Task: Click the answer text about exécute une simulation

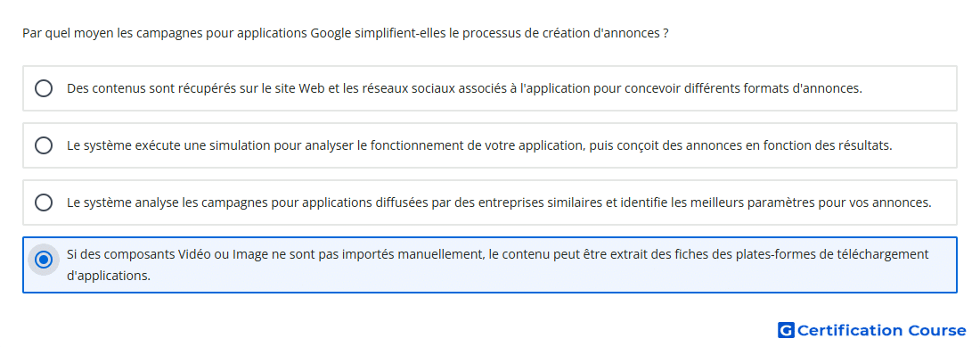Action: pos(479,145)
